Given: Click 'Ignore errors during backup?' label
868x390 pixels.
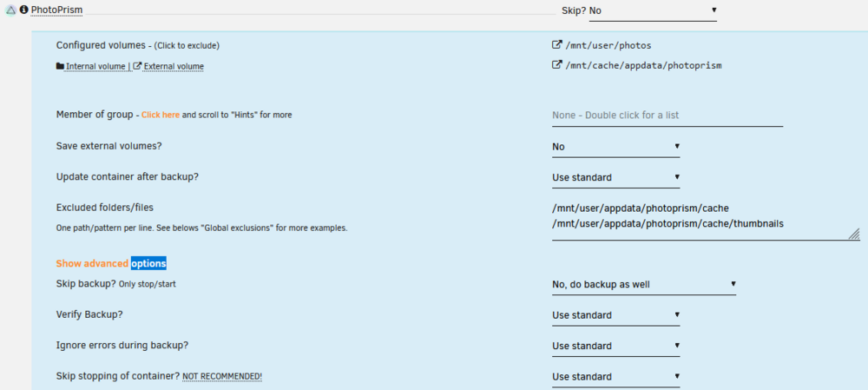Looking at the screenshot, I should 122,345.
